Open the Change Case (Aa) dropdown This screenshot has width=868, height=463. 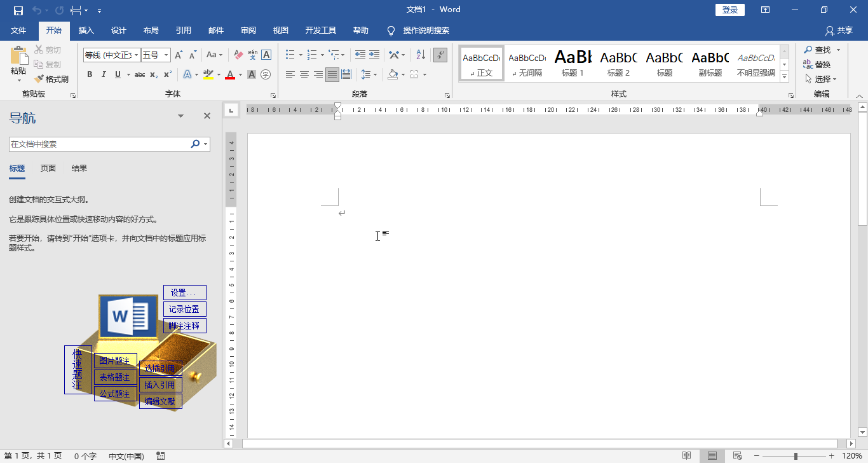214,55
